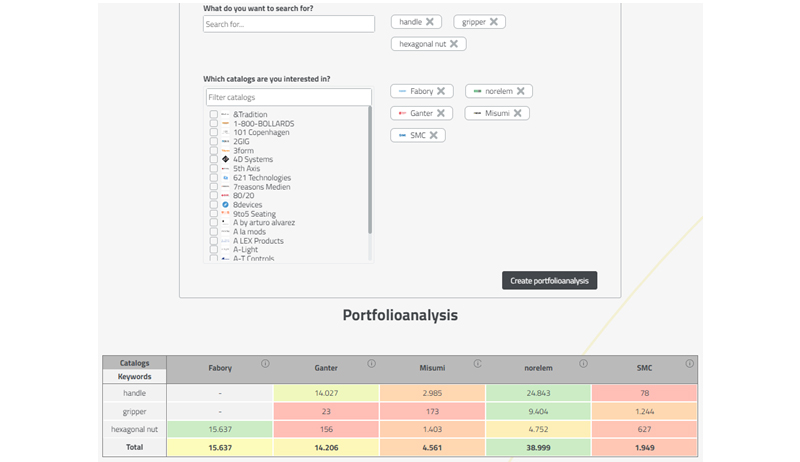Check the A-Light catalog checkbox
800x462 pixels.
tap(214, 250)
